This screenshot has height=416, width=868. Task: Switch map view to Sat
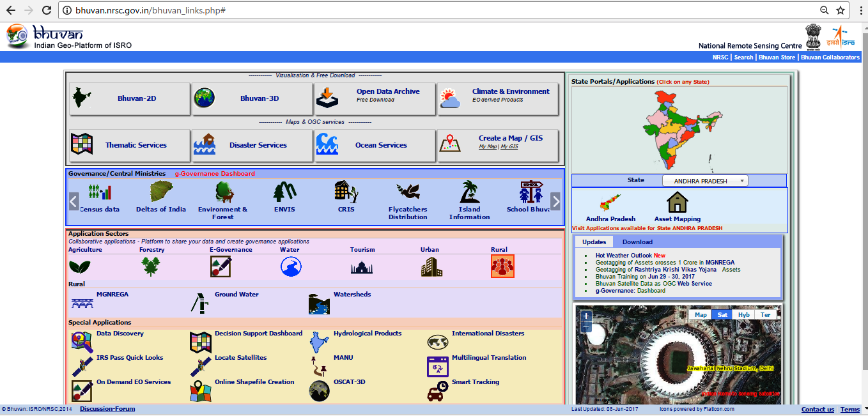pos(722,314)
